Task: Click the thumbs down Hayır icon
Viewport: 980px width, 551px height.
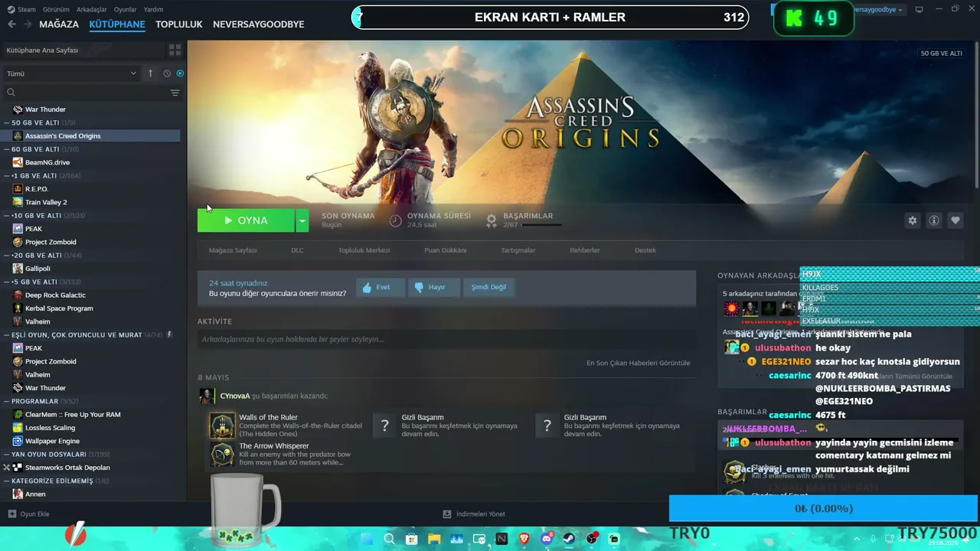Action: tap(419, 288)
